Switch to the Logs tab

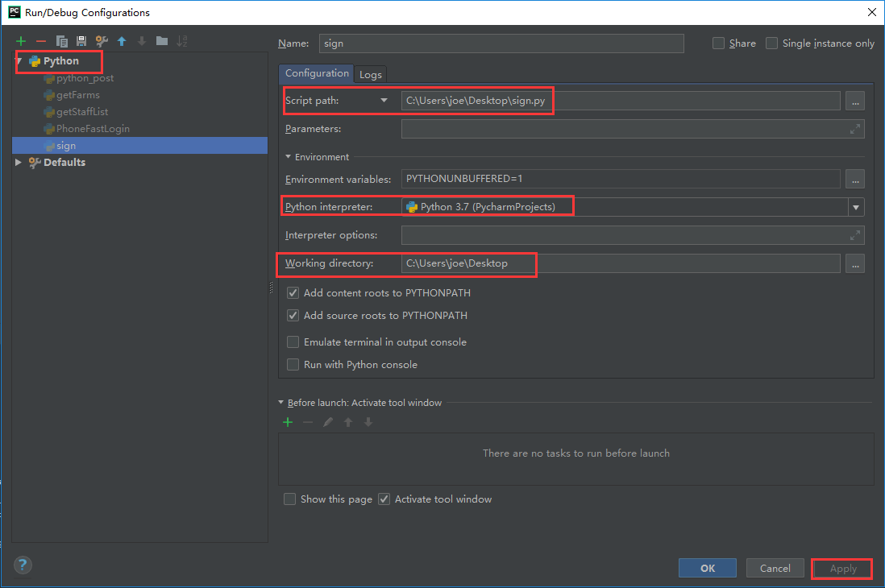coord(371,74)
